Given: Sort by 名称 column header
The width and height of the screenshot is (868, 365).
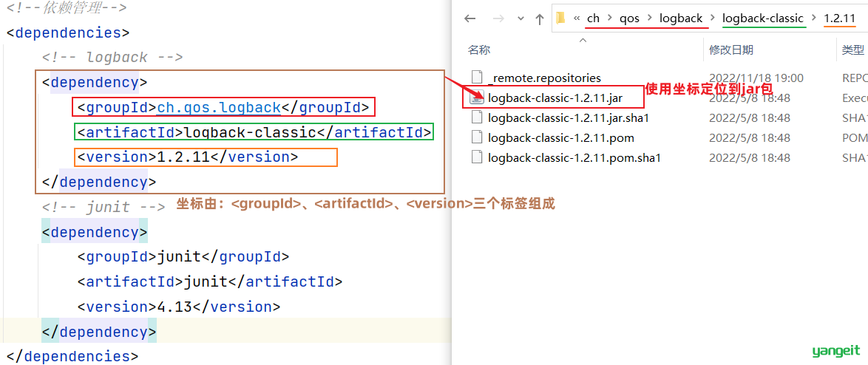Looking at the screenshot, I should pyautogui.click(x=479, y=50).
